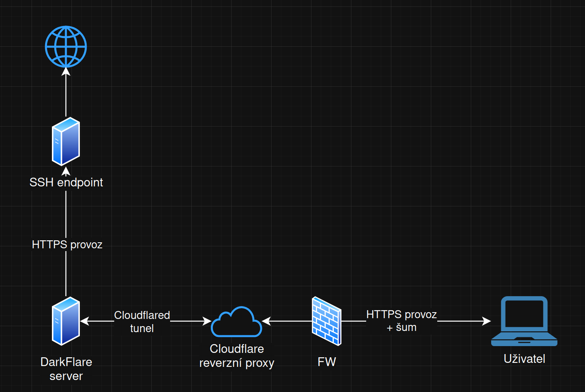
Task: Click the "Cloudflare reverzní proxy" caption
Action: 237,356
